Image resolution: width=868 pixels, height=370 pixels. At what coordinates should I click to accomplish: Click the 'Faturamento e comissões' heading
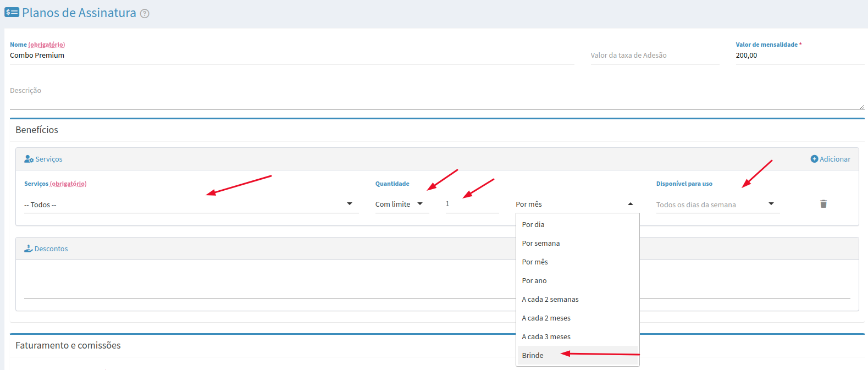coord(68,345)
